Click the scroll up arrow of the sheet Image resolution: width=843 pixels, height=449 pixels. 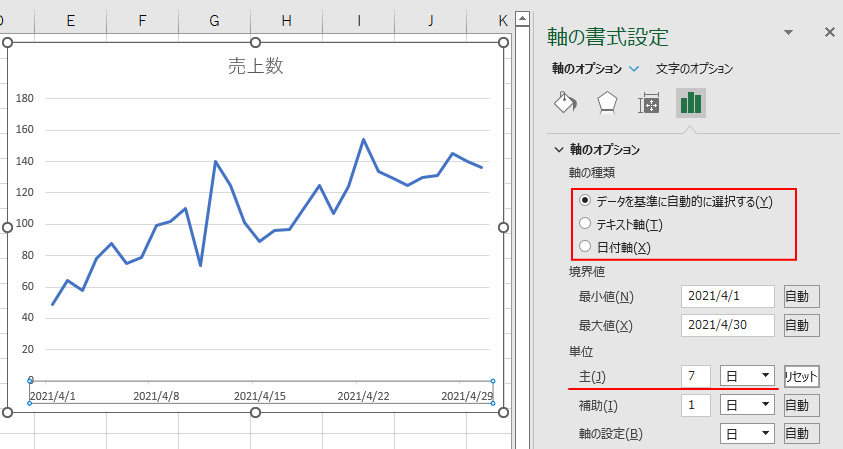point(522,19)
